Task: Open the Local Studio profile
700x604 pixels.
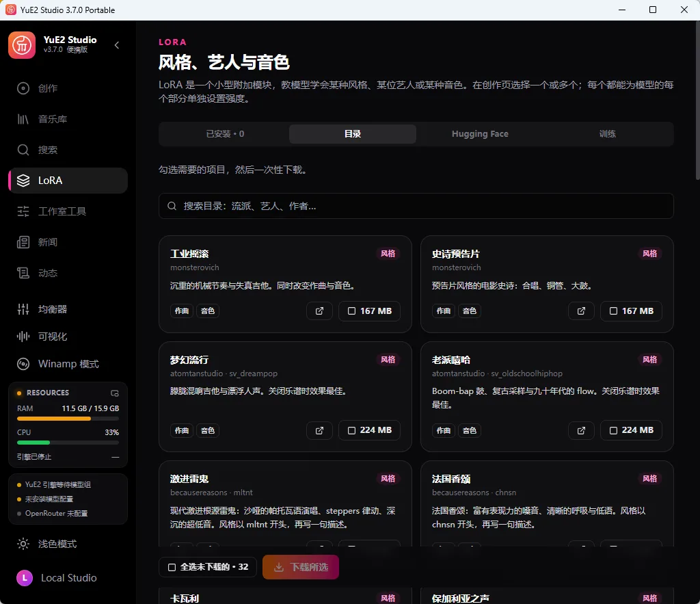Action: (68, 578)
